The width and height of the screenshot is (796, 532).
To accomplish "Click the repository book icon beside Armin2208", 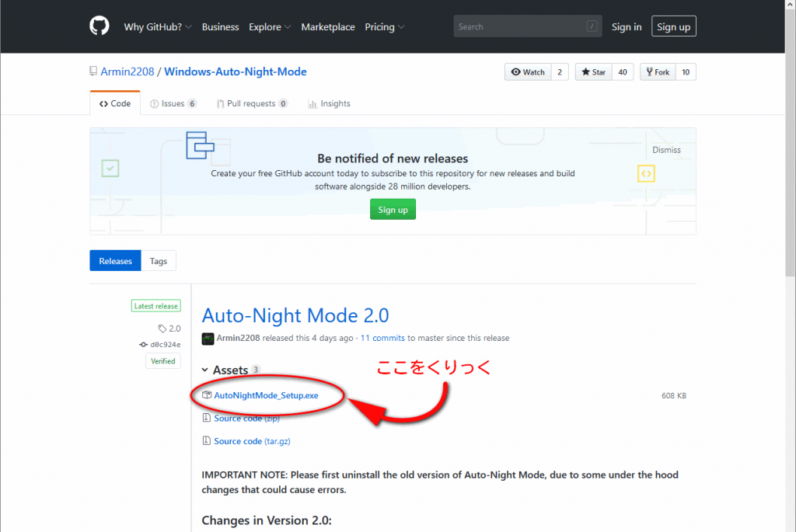I will [x=94, y=72].
